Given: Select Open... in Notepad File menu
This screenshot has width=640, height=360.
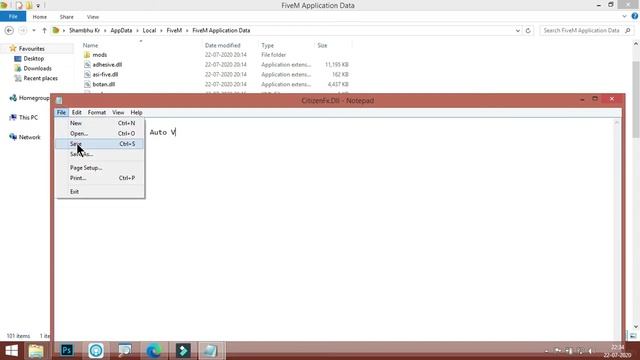Looking at the screenshot, I should tap(99, 133).
